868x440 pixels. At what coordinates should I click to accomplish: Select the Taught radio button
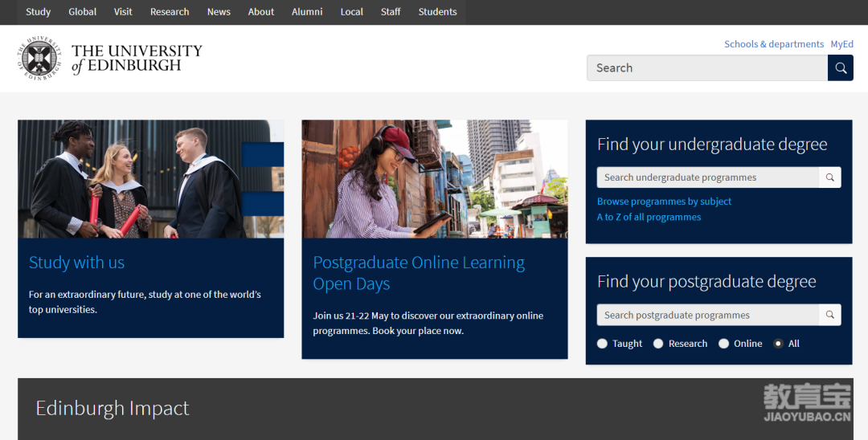coord(602,344)
